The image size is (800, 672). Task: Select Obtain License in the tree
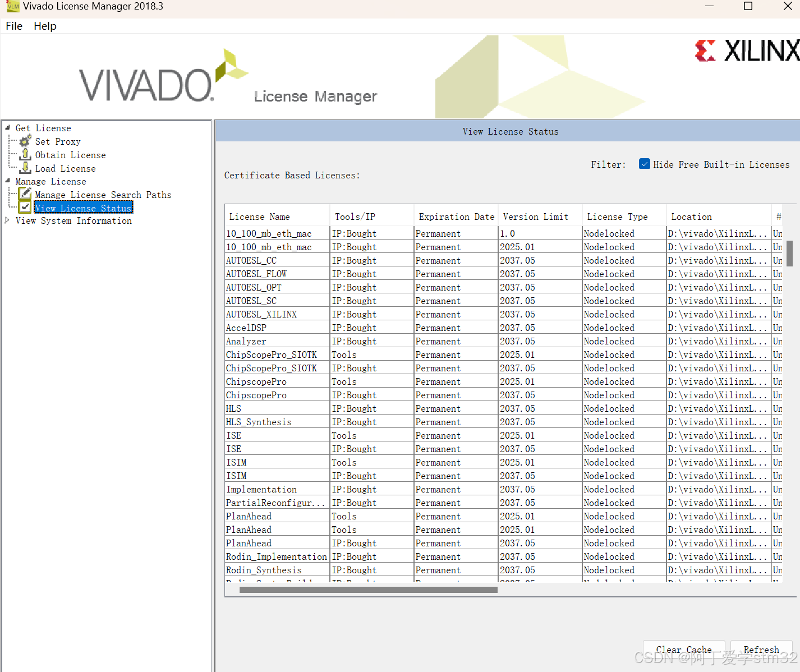tap(71, 155)
